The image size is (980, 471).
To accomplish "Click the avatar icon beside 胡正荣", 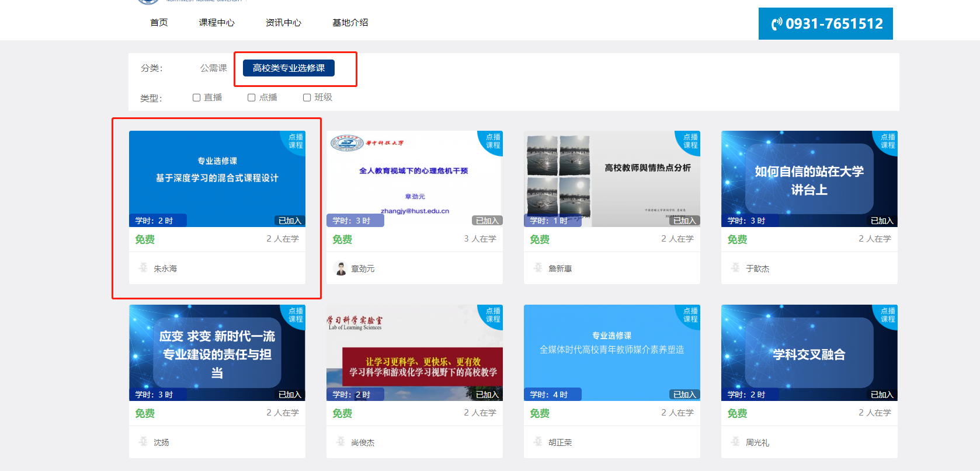I will (x=538, y=442).
